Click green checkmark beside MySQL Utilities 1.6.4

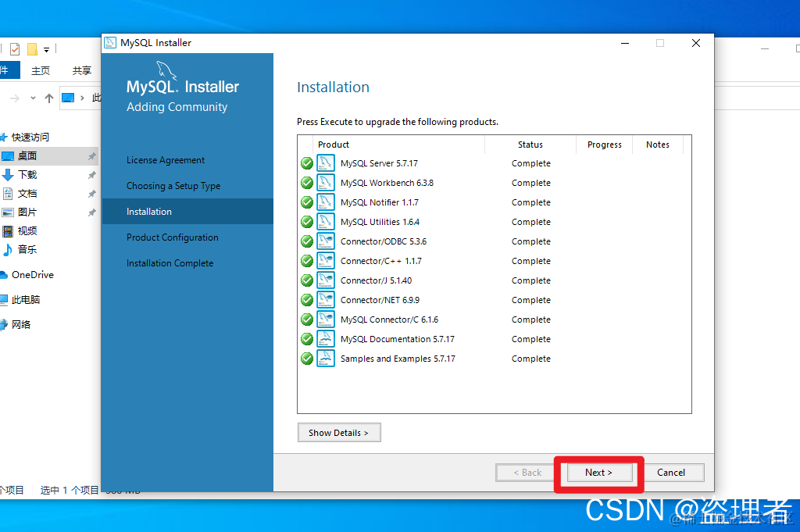306,222
